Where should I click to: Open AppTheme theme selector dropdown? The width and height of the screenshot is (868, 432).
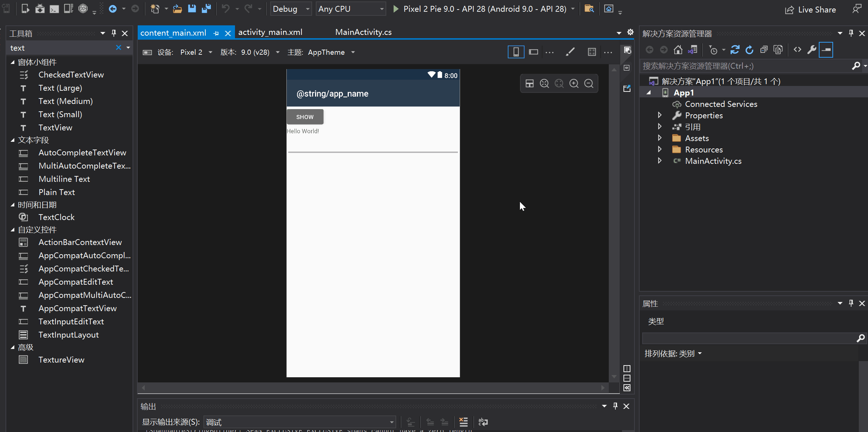tap(353, 52)
